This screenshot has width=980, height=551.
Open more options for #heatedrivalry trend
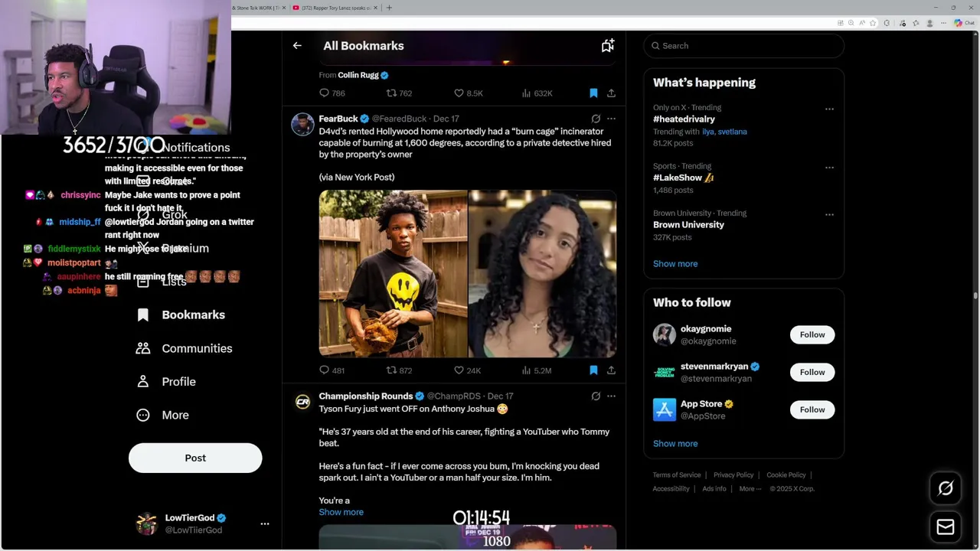(x=829, y=109)
